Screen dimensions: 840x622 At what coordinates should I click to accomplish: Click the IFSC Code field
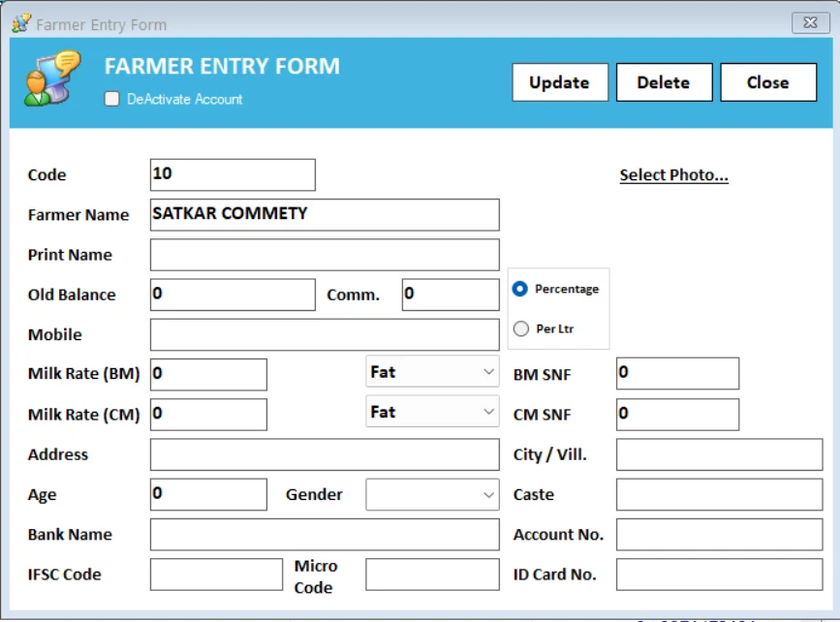coord(216,575)
